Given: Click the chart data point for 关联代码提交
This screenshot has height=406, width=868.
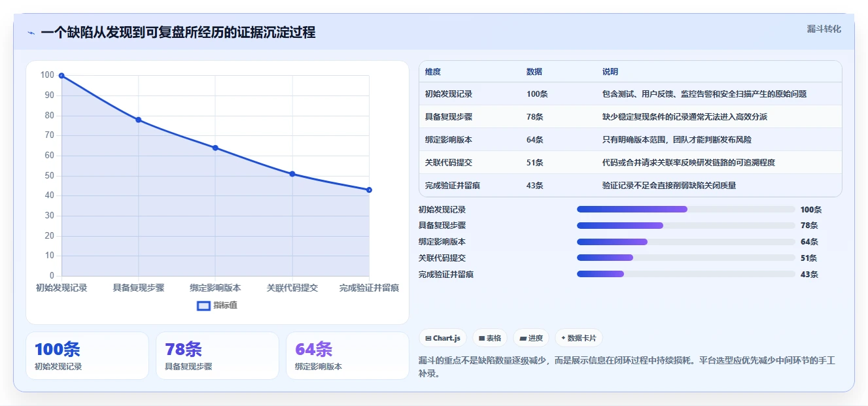Looking at the screenshot, I should [292, 174].
